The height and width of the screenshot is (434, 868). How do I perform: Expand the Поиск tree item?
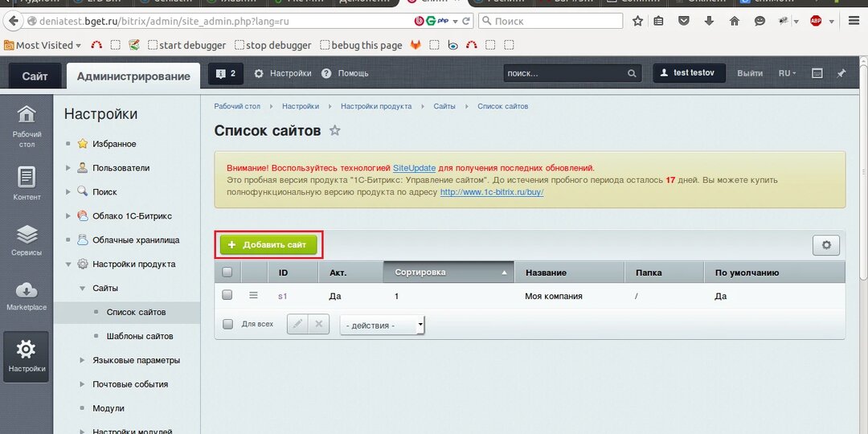point(68,191)
